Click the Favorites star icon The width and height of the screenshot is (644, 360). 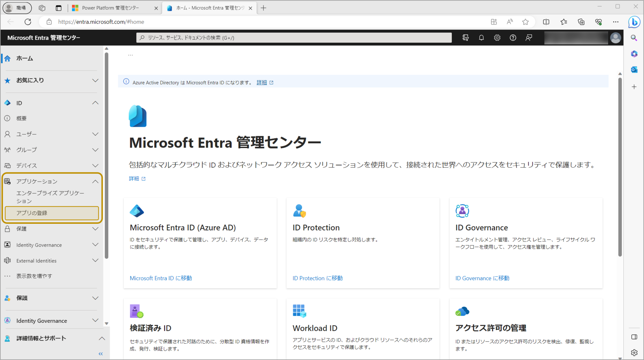pos(7,81)
